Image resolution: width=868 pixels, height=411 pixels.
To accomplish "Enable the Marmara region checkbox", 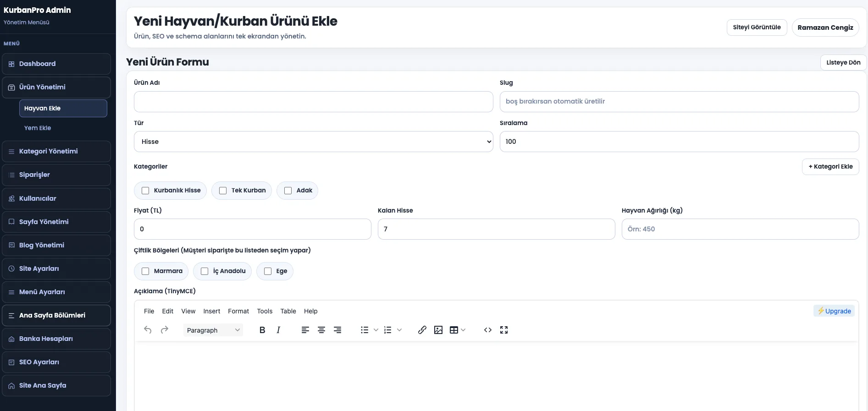I will (146, 271).
